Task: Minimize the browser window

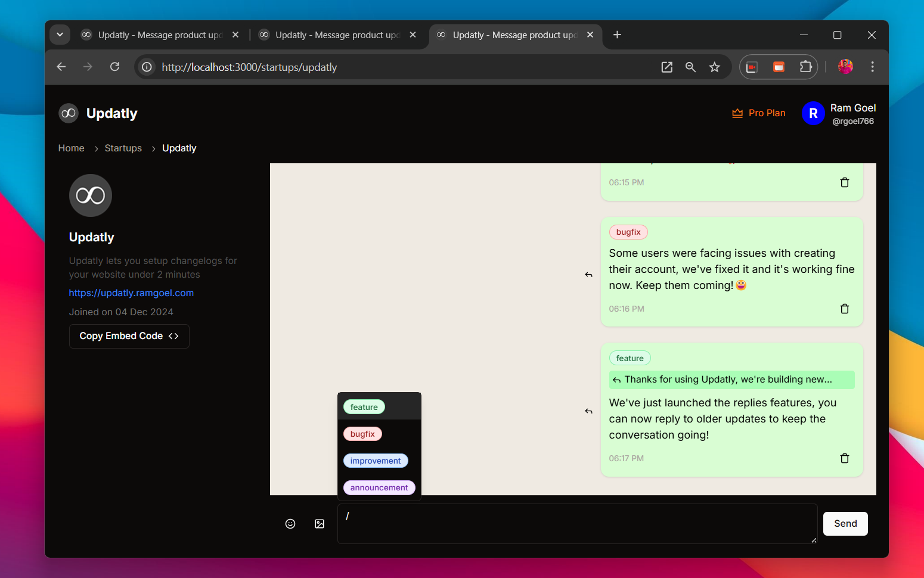Action: tap(804, 35)
